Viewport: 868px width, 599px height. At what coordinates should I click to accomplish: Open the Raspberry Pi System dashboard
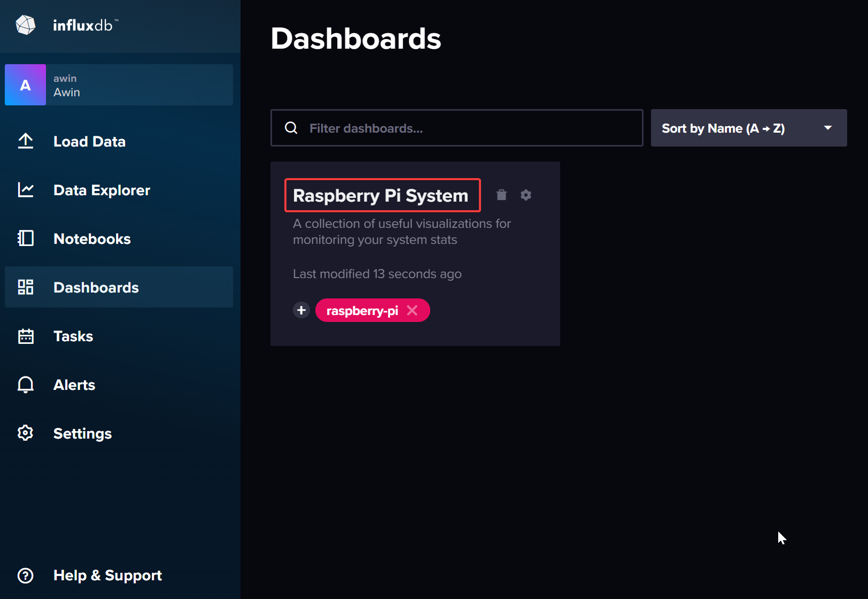[x=381, y=196]
